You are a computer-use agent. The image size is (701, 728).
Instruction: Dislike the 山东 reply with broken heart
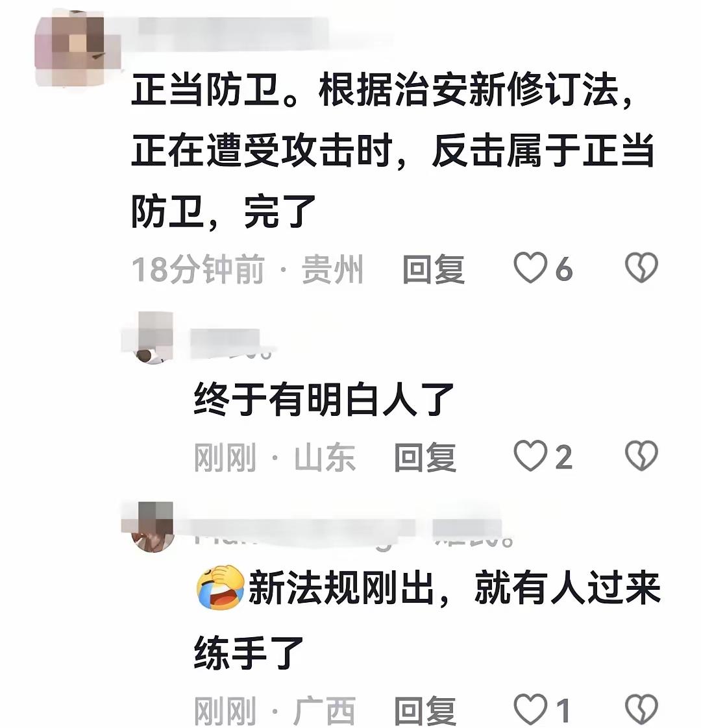(641, 456)
